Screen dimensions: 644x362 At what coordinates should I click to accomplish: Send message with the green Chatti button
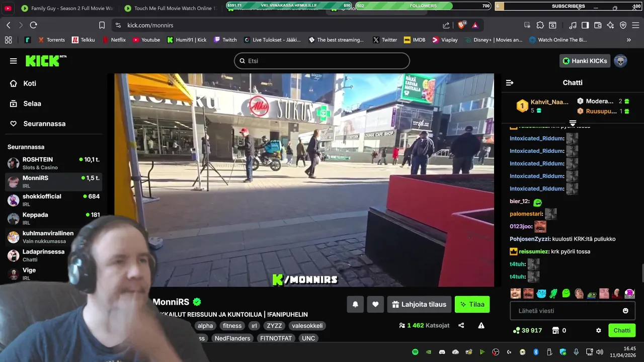point(622,330)
